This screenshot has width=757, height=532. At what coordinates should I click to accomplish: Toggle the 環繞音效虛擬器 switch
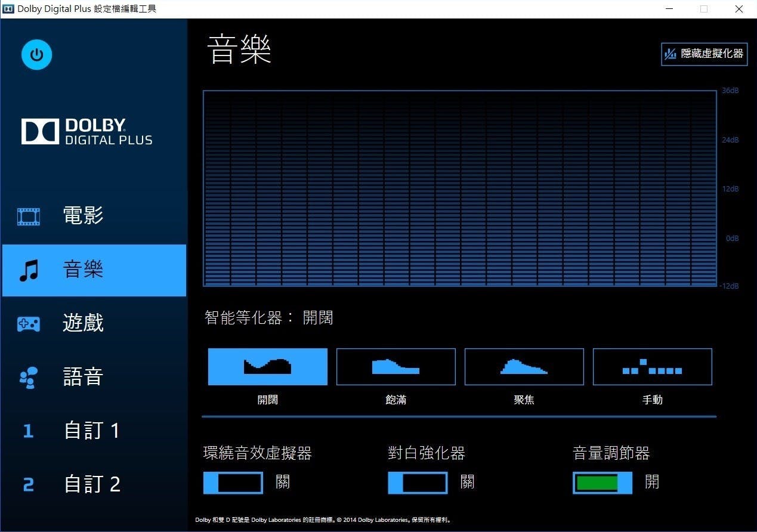point(233,482)
